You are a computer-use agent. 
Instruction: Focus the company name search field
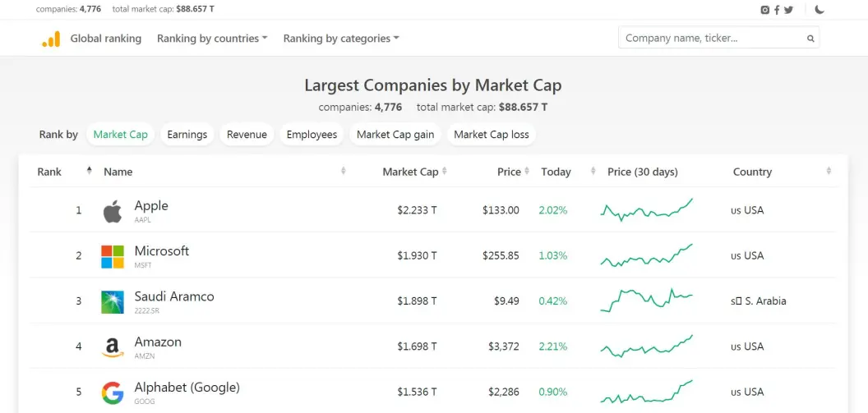point(718,38)
